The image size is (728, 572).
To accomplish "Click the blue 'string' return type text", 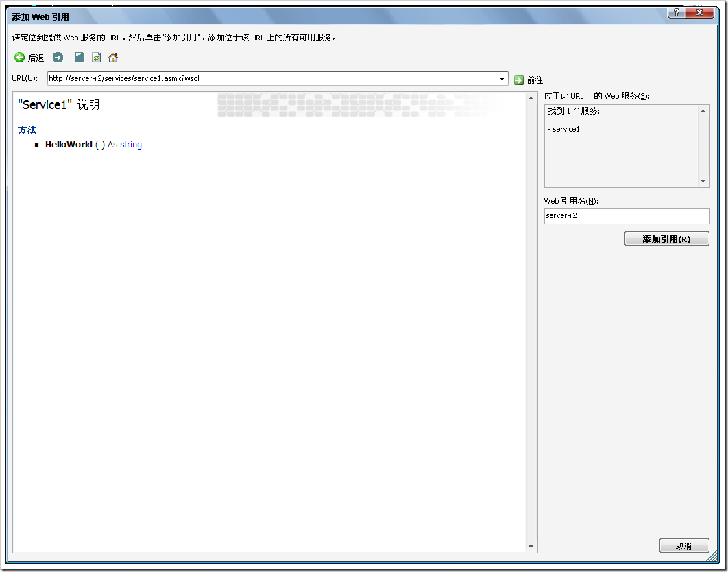I will point(131,145).
